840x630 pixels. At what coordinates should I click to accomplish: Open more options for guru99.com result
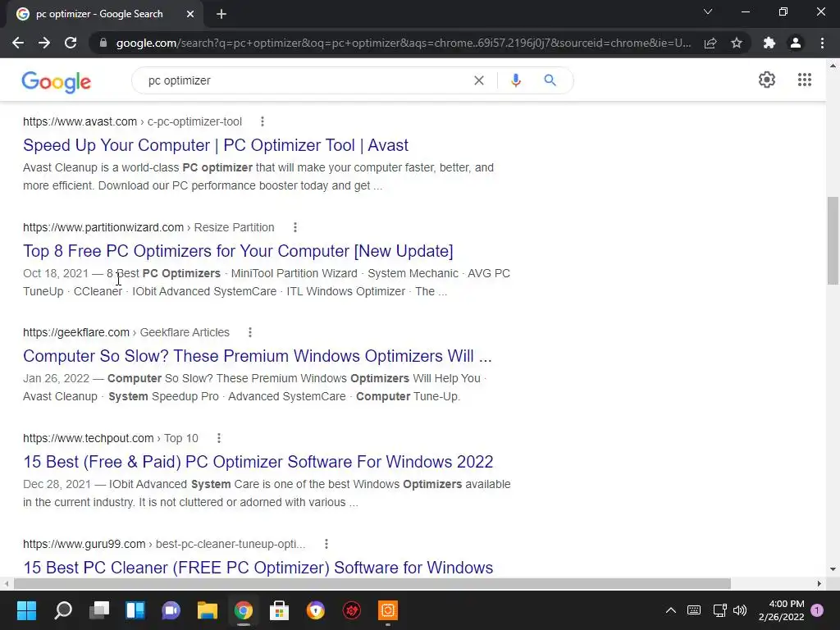tap(326, 544)
